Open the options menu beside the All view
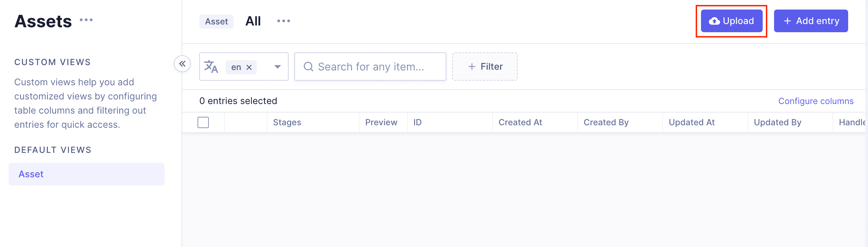This screenshot has width=868, height=247. click(x=283, y=21)
